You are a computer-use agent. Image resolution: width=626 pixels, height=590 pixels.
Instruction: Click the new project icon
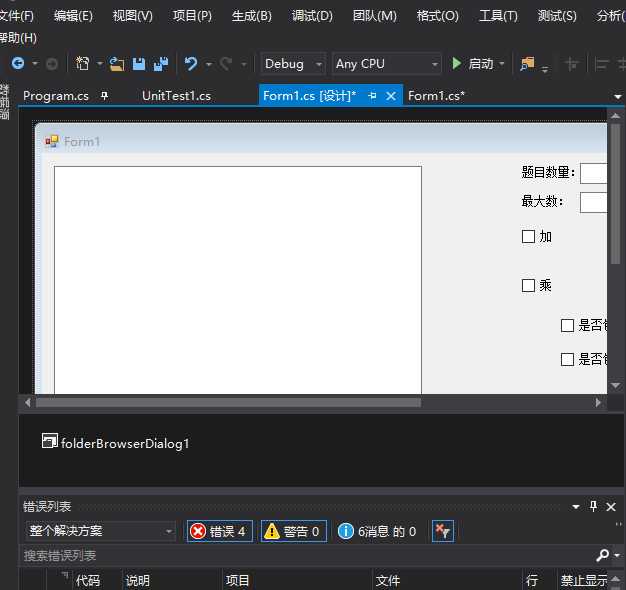pos(82,63)
